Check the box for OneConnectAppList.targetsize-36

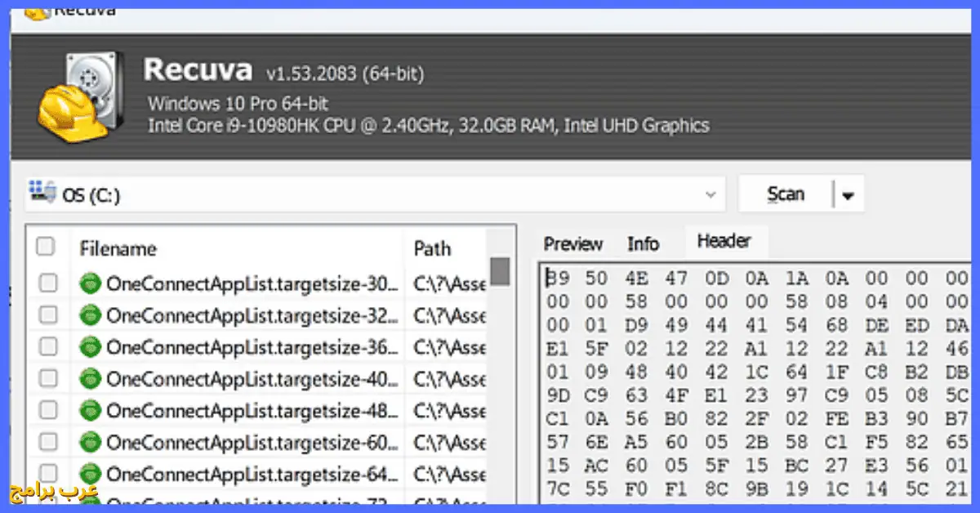[x=48, y=347]
